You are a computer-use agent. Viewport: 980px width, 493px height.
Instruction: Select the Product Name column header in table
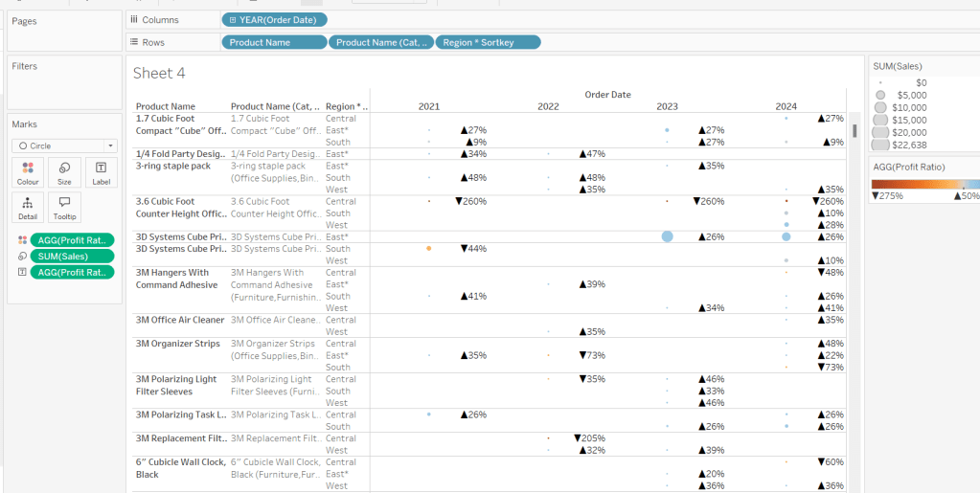tap(166, 106)
